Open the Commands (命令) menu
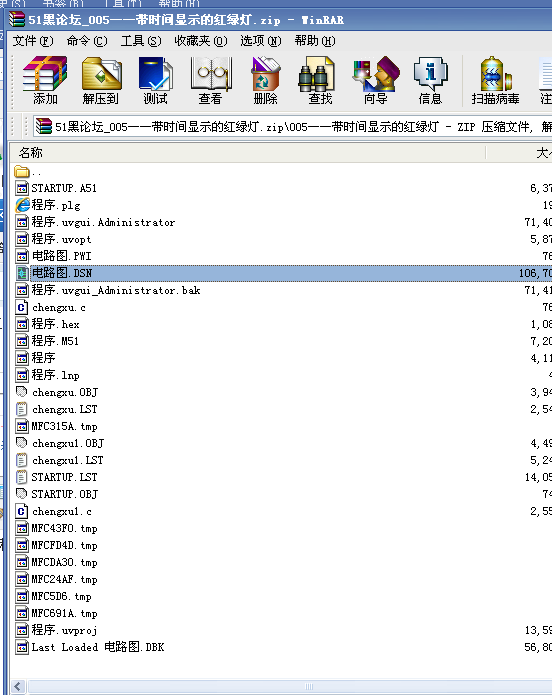 tap(87, 41)
